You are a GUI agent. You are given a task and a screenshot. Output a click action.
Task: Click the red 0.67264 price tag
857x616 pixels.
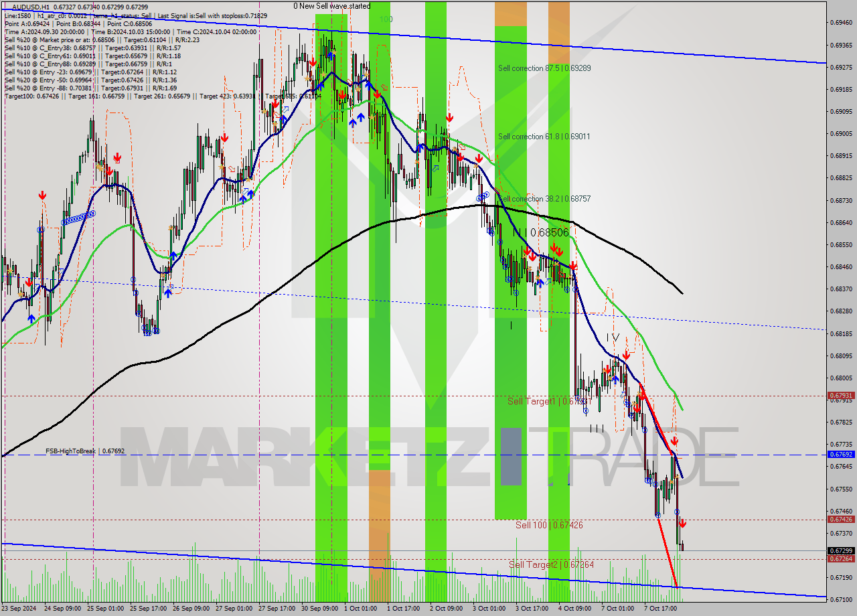841,559
